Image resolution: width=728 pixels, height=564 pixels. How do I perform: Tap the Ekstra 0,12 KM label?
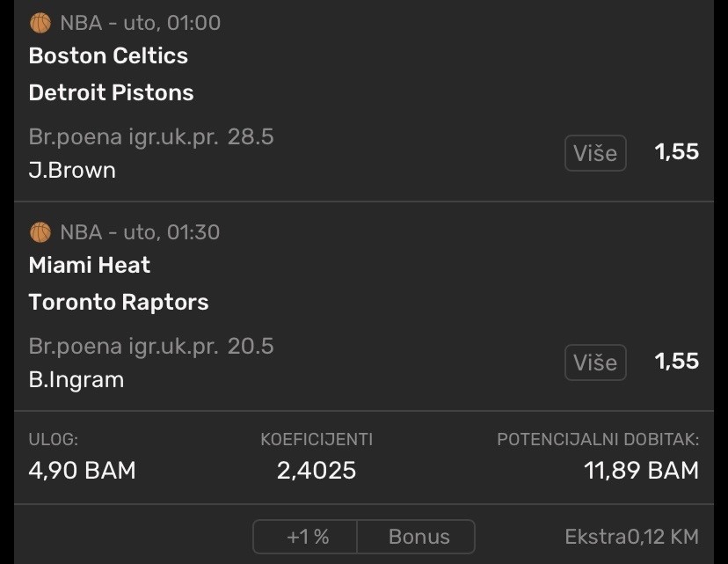(631, 536)
